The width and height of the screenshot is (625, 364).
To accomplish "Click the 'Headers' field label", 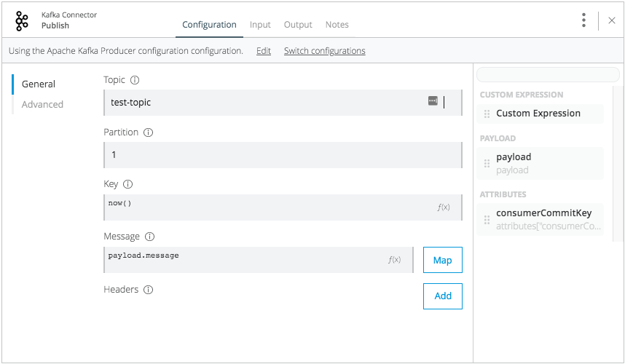I will pyautogui.click(x=121, y=290).
